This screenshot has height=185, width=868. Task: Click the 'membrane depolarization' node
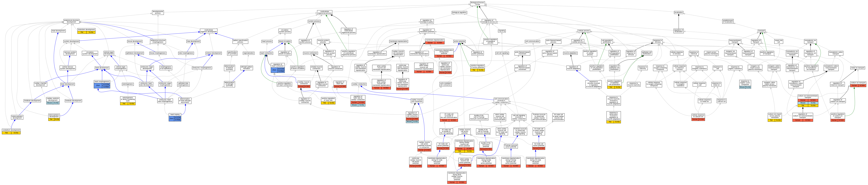pos(435,41)
